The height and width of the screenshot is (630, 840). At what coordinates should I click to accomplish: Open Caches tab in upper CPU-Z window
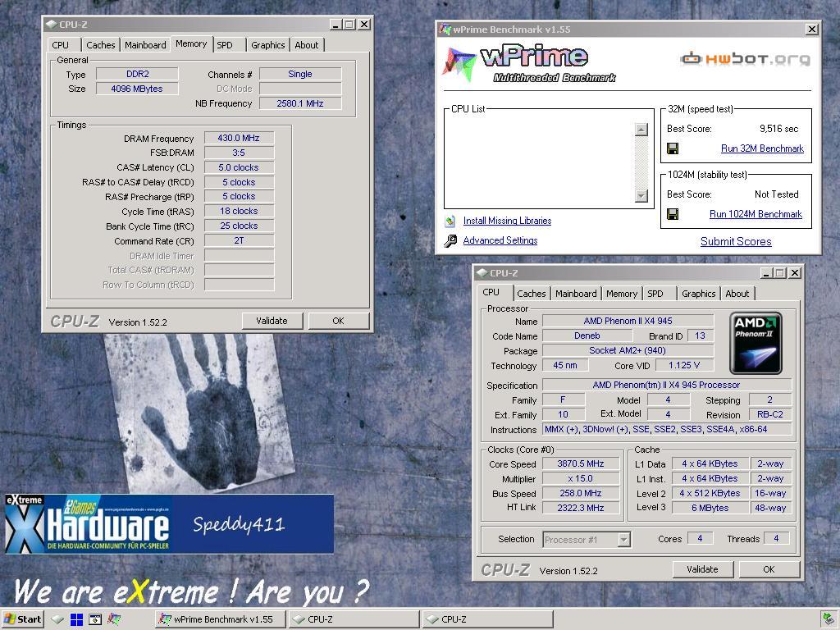tap(101, 45)
